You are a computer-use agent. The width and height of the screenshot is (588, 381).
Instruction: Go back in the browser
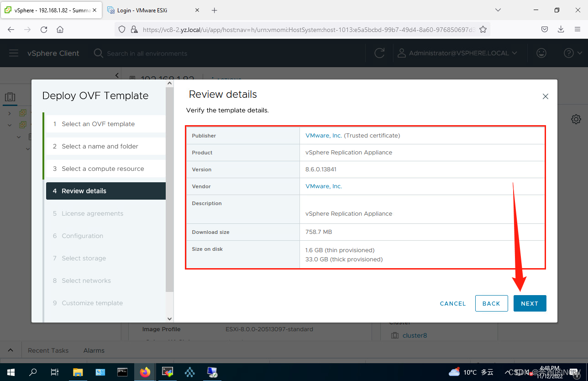pyautogui.click(x=11, y=29)
